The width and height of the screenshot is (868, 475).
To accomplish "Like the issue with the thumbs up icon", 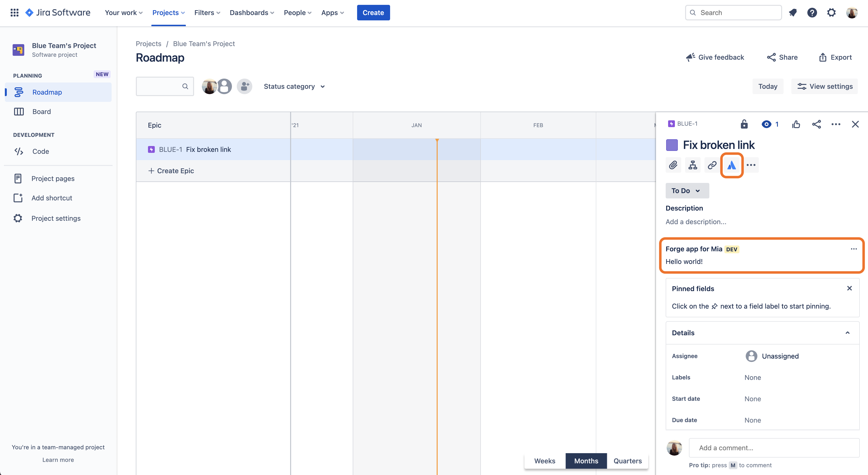I will pyautogui.click(x=796, y=124).
